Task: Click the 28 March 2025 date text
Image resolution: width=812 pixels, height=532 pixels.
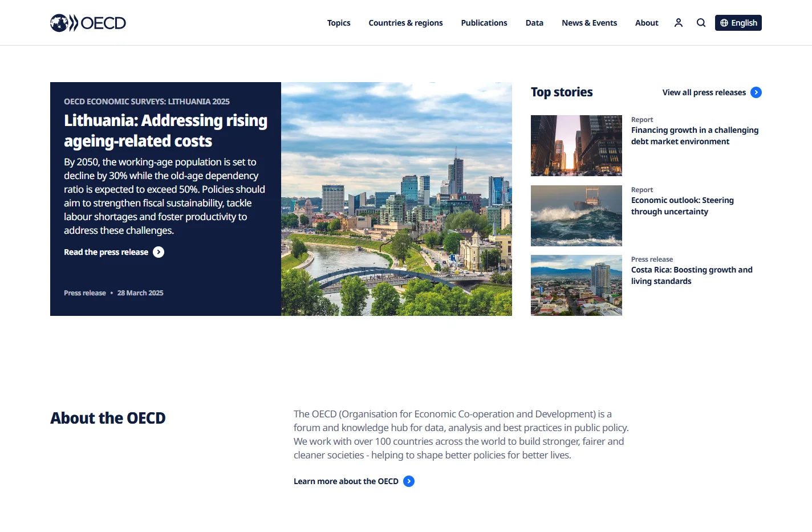Action: pyautogui.click(x=140, y=293)
